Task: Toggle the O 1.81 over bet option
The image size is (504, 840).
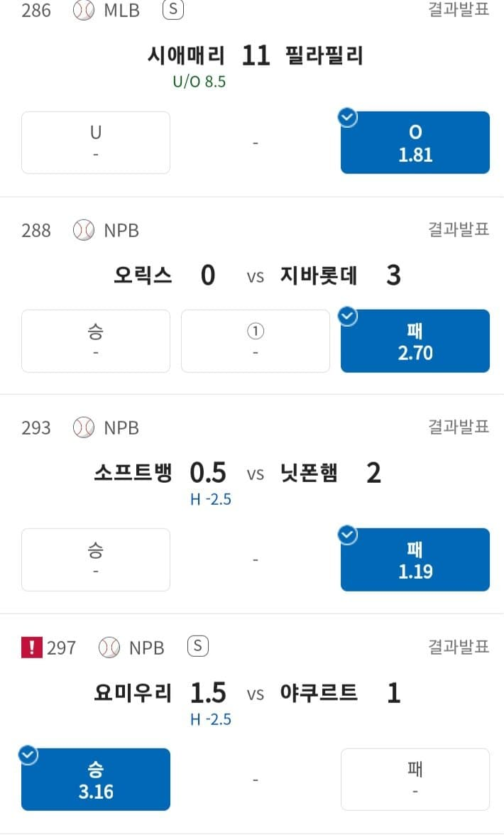Action: tap(415, 143)
